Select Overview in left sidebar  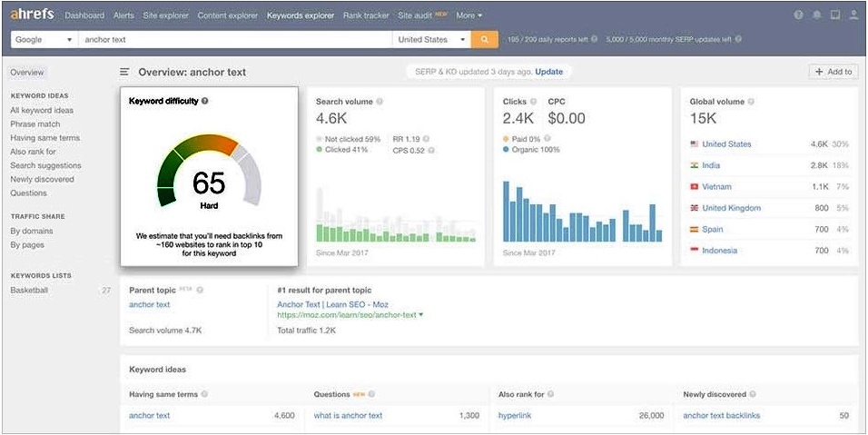point(26,73)
